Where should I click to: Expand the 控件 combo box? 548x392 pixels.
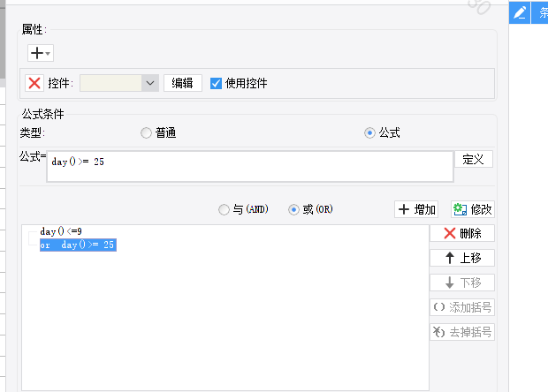click(x=150, y=83)
